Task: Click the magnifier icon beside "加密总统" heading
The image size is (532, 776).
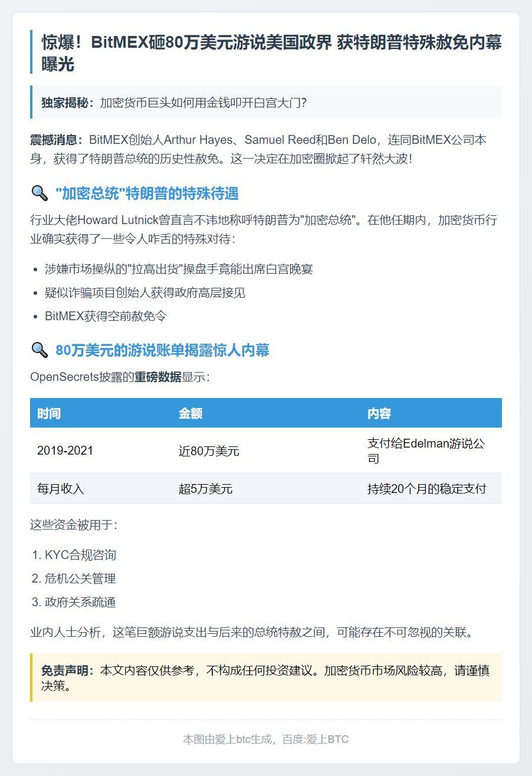Action: (x=39, y=193)
